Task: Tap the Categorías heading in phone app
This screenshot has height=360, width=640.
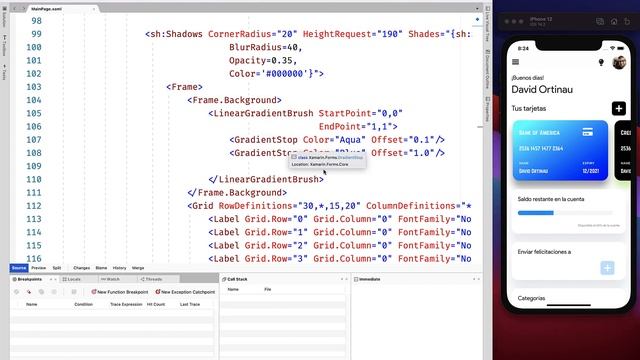Action: 531,298
